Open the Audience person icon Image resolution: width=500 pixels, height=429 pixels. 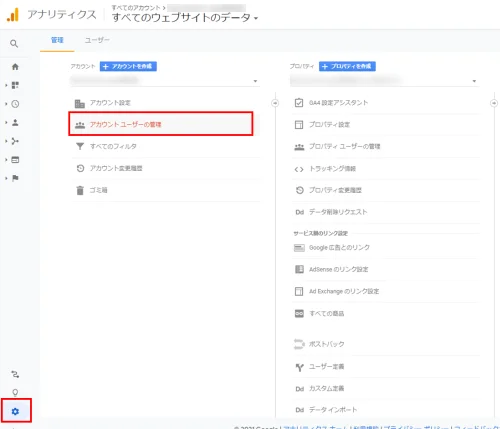(x=15, y=122)
